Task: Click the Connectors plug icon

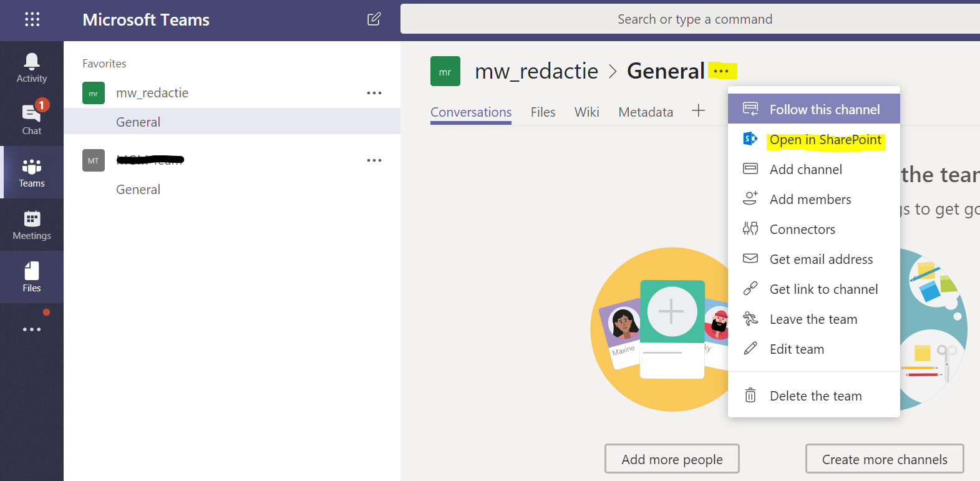Action: coord(750,228)
